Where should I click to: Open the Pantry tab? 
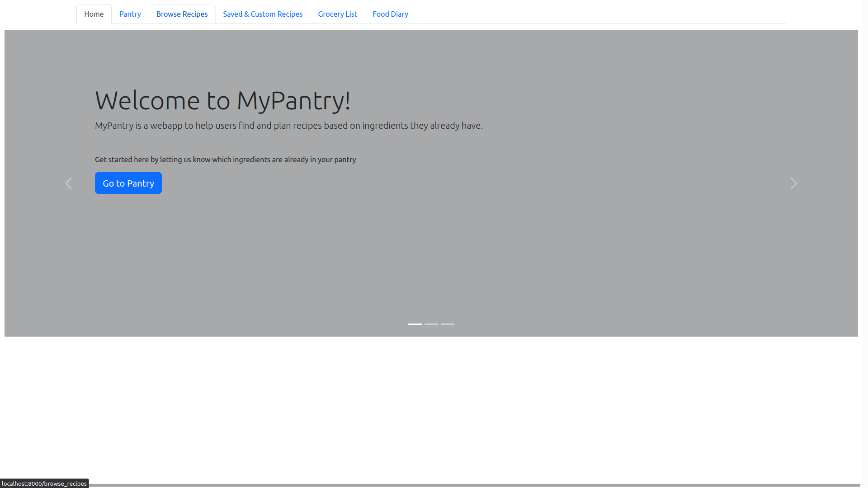click(x=130, y=14)
